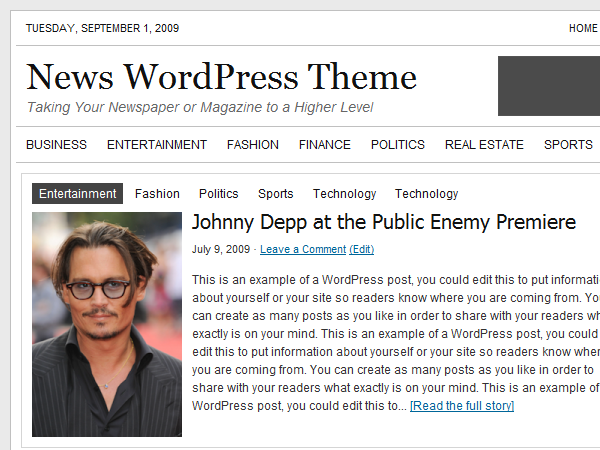This screenshot has height=450, width=600.
Task: Click the Johnny Depp featured photo
Action: coord(107,324)
